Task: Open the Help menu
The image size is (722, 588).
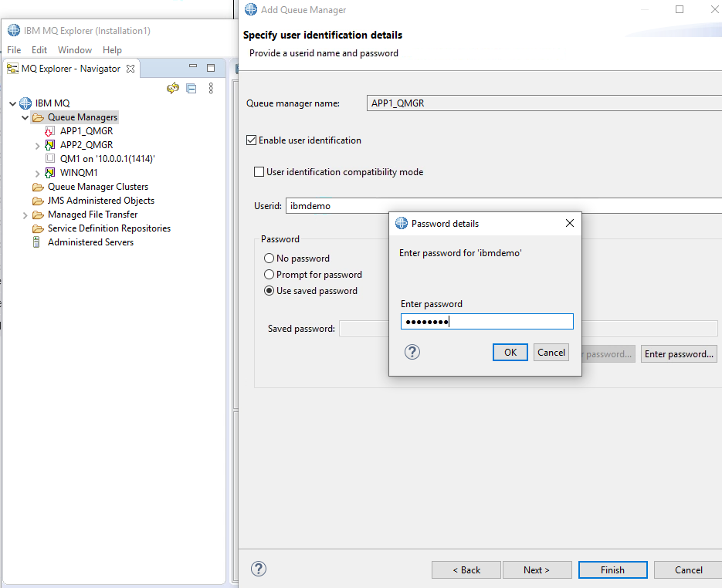Action: click(x=112, y=49)
